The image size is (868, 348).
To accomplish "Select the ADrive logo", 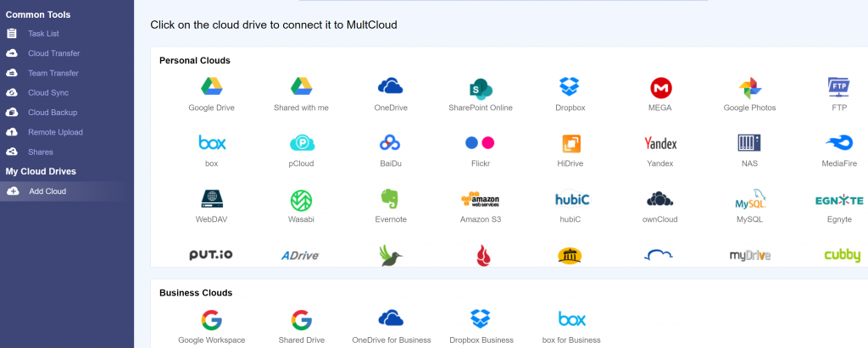I will (x=300, y=255).
